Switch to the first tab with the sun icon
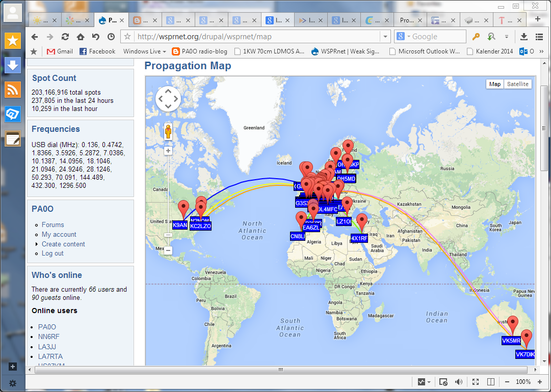The image size is (551, 392). [45, 20]
